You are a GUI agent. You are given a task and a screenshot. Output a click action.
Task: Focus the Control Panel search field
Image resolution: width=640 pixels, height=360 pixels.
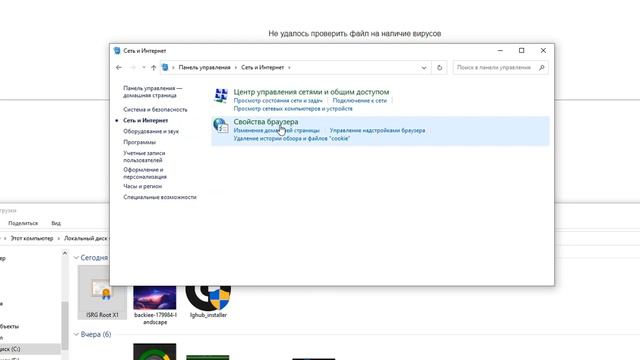pyautogui.click(x=500, y=67)
